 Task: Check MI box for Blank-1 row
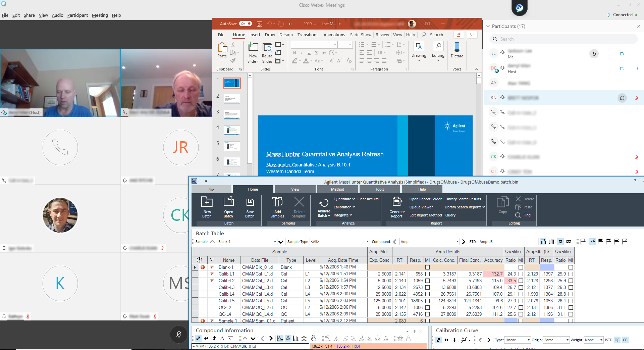coord(427,267)
